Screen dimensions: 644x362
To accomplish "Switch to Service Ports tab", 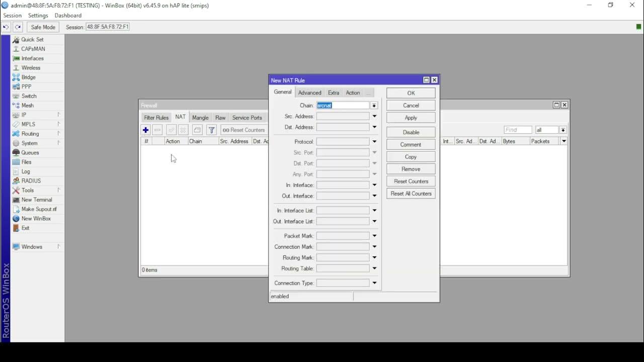I will pos(247,118).
